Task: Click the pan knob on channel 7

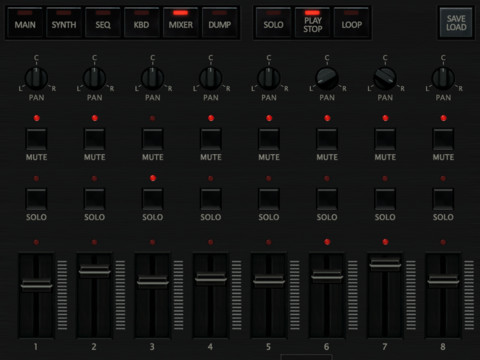Action: click(x=385, y=78)
